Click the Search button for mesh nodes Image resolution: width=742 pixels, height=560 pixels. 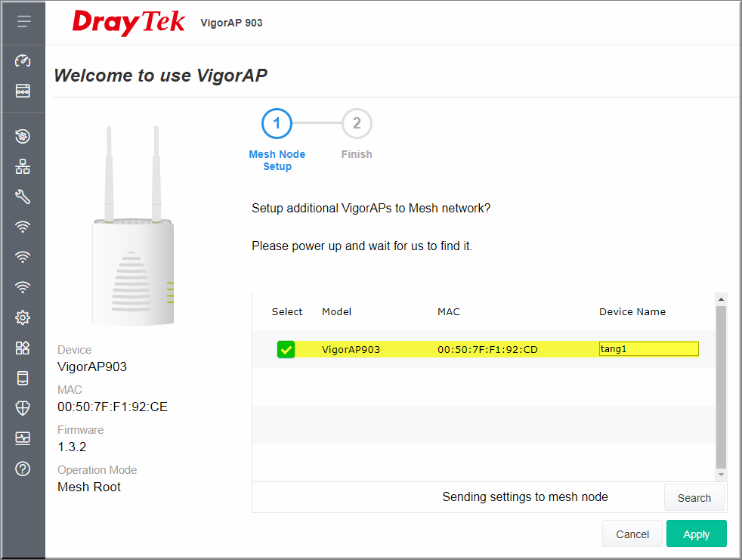coord(694,497)
